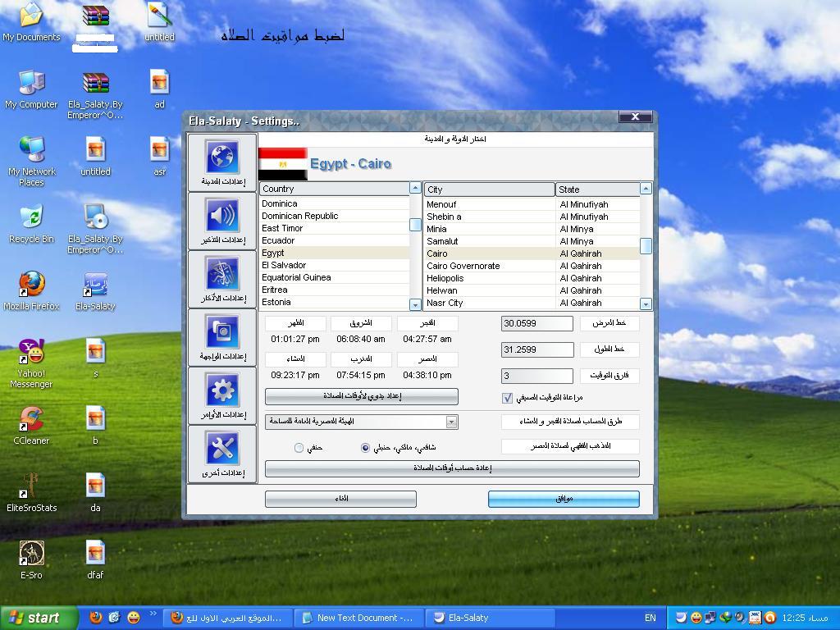Select El Salvador in the Country list
This screenshot has height=630, width=840.
click(335, 265)
